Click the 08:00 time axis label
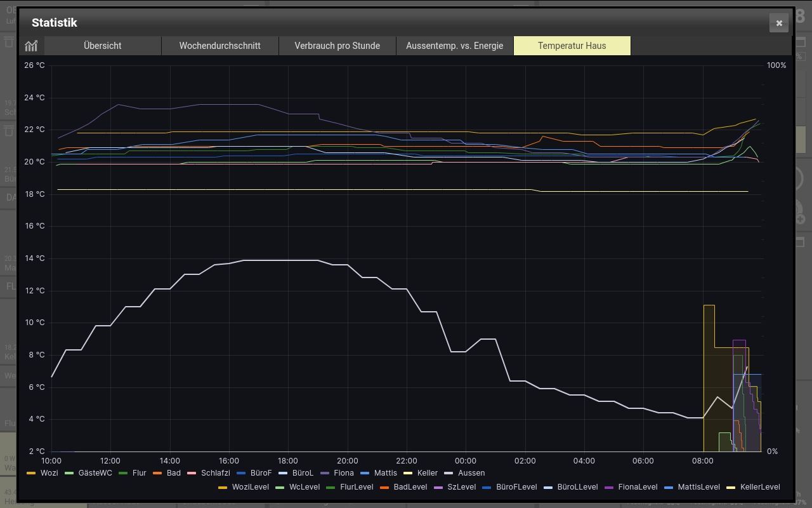This screenshot has width=812, height=508. point(702,461)
